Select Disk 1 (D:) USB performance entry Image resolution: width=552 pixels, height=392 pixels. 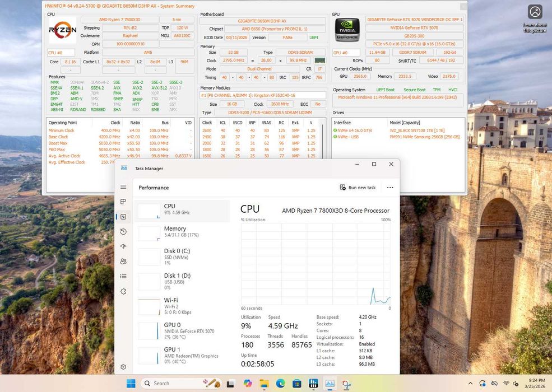[182, 282]
